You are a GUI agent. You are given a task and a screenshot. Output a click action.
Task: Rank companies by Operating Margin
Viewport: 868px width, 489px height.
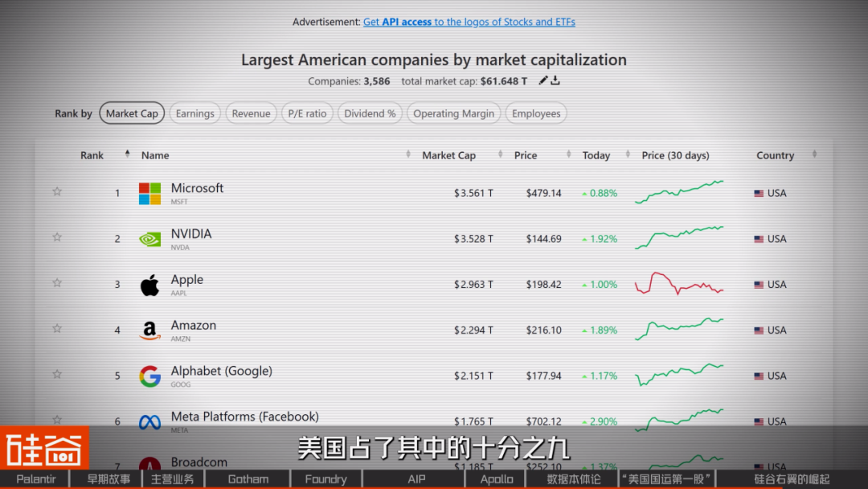tap(453, 113)
